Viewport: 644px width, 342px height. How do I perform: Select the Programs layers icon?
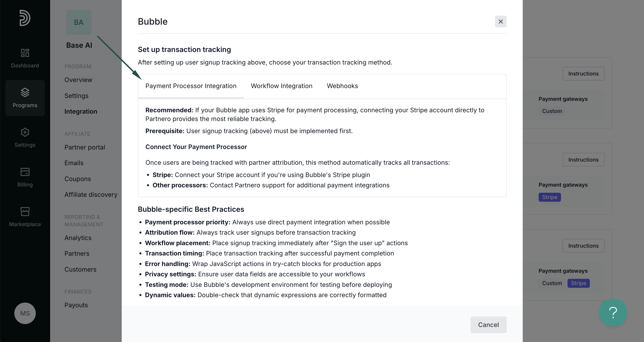pos(25,92)
